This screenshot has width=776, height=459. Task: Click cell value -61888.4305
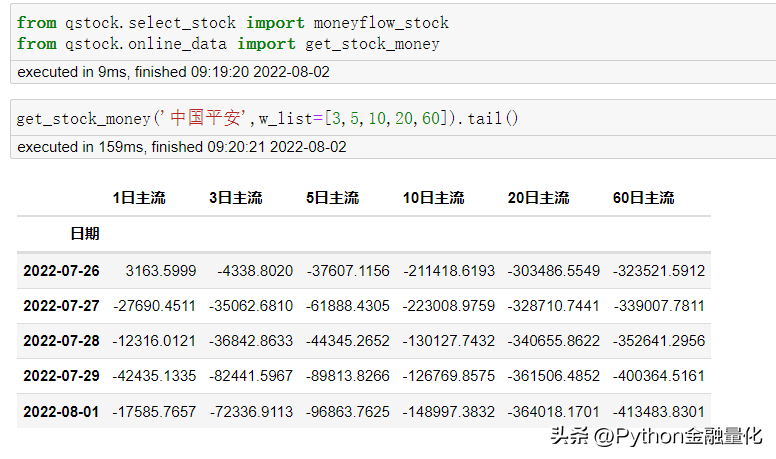[348, 306]
